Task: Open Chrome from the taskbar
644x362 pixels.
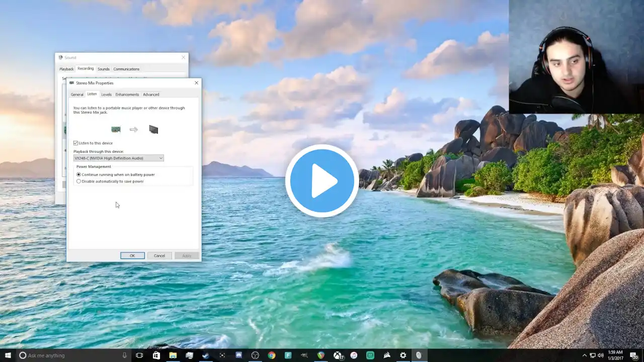Action: (272, 355)
